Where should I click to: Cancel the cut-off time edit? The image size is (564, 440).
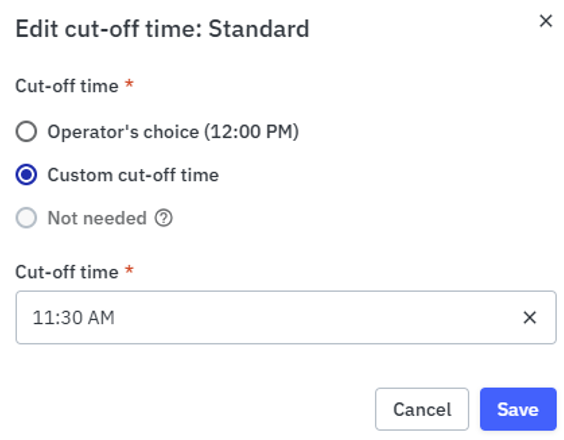coord(422,409)
